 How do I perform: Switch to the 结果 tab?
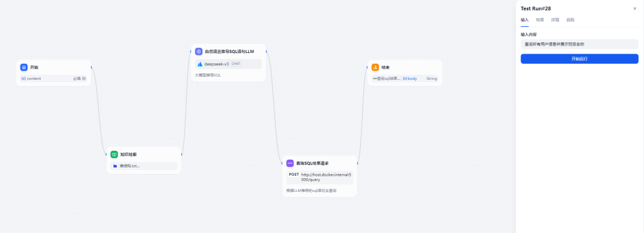pyautogui.click(x=540, y=20)
